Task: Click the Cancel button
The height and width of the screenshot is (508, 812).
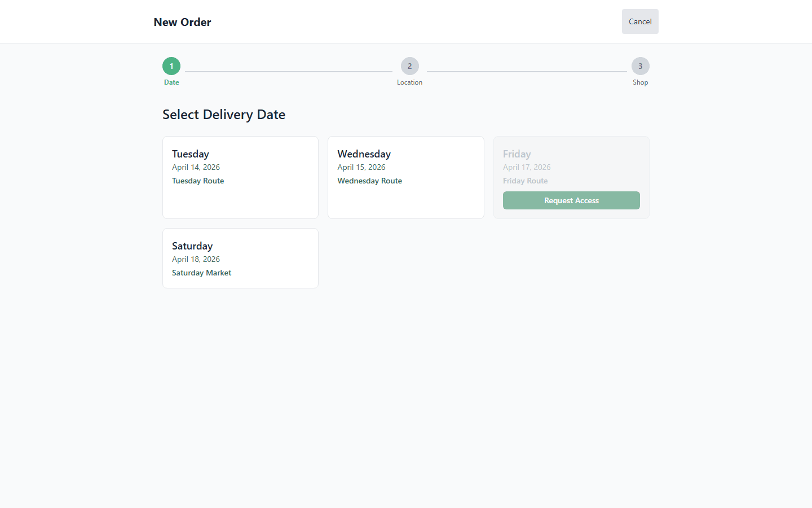Action: [x=640, y=21]
